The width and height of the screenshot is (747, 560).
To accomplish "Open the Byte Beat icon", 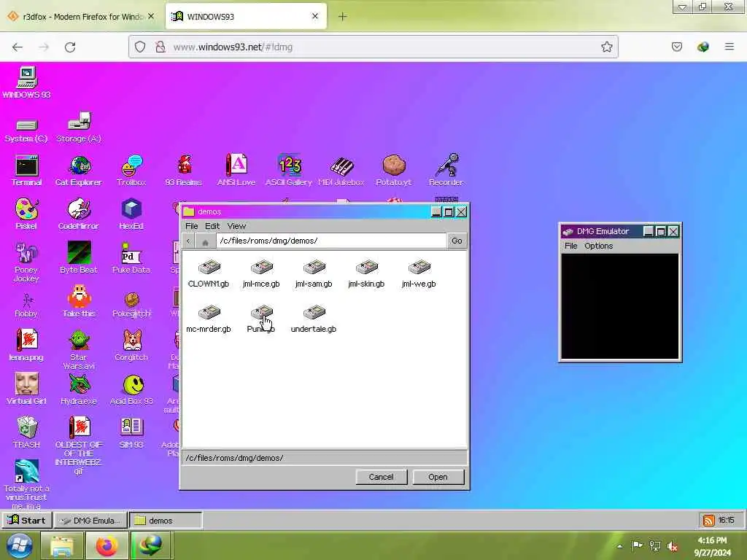I will coord(79,258).
